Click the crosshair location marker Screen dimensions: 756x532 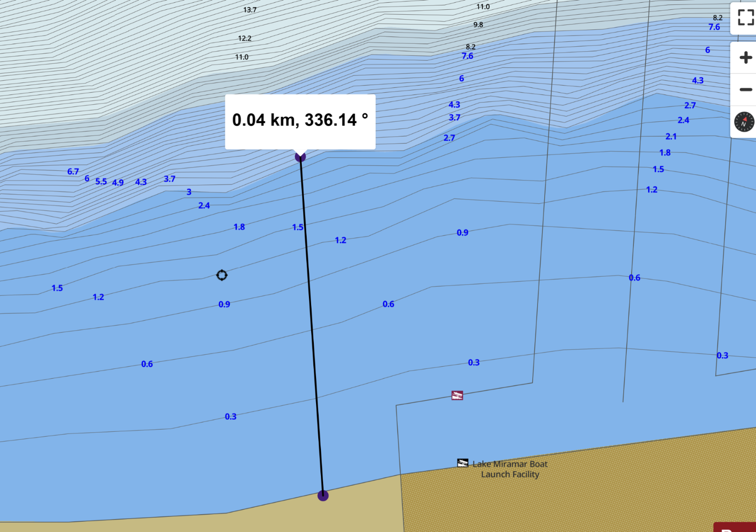pos(222,275)
